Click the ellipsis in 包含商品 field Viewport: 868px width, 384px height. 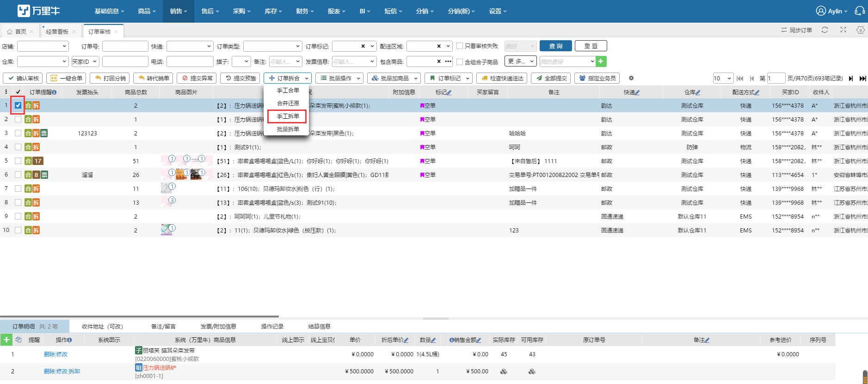pos(448,61)
